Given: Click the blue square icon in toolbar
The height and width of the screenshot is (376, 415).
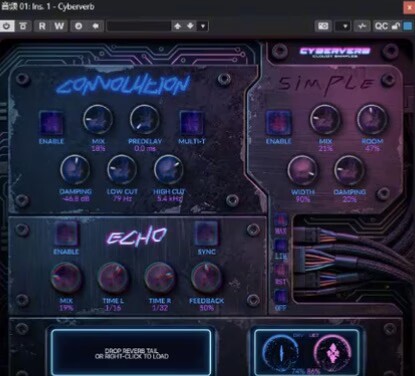Looking at the screenshot, I should click(408, 26).
